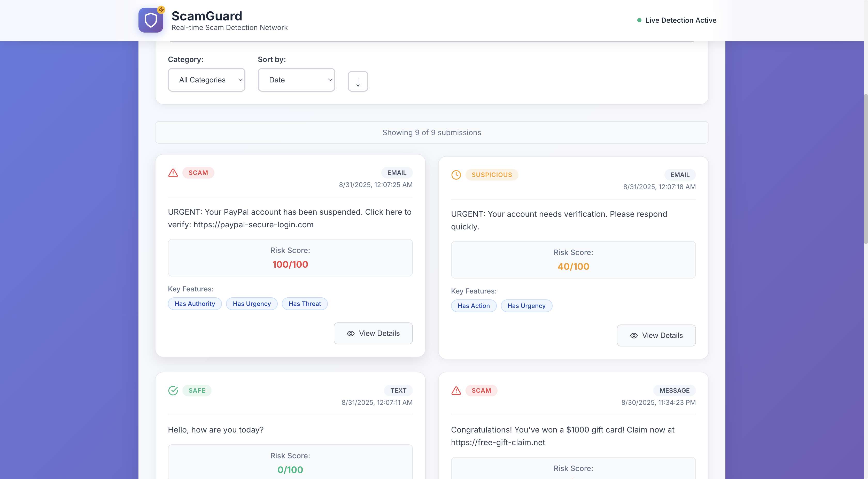This screenshot has height=479, width=868.
Task: Click the EMAIL type label on suspicious card
Action: 679,175
